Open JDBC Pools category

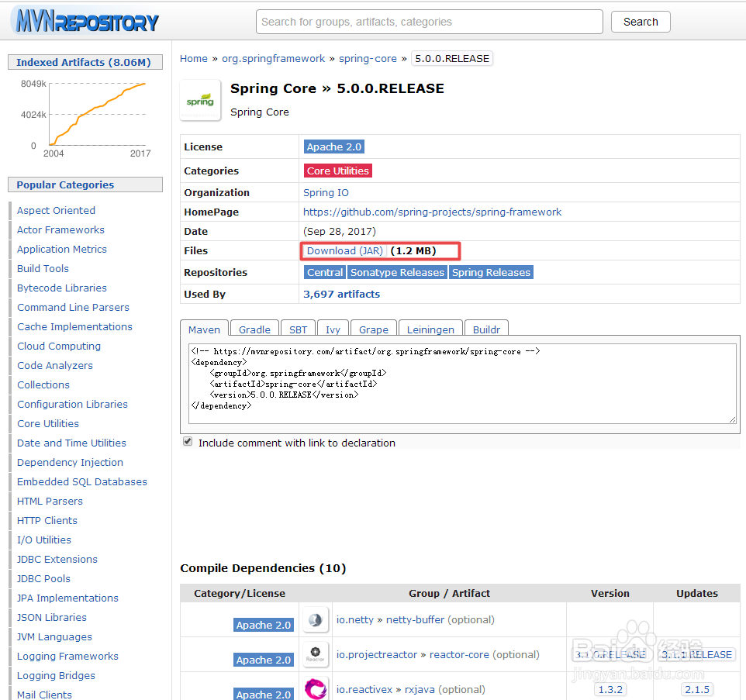[43, 579]
